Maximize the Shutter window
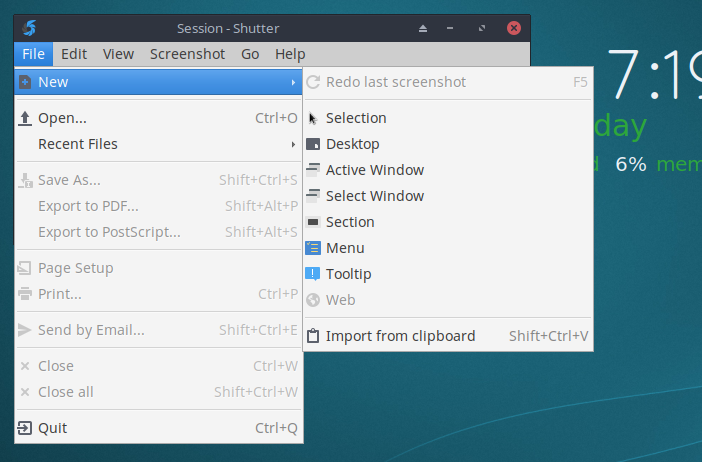Image resolution: width=702 pixels, height=462 pixels. click(x=482, y=28)
